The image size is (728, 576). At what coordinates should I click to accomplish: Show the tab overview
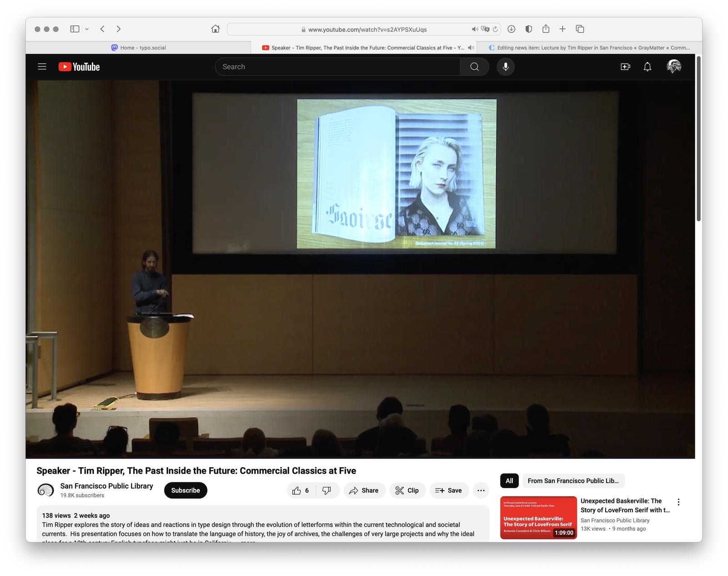[x=580, y=29]
